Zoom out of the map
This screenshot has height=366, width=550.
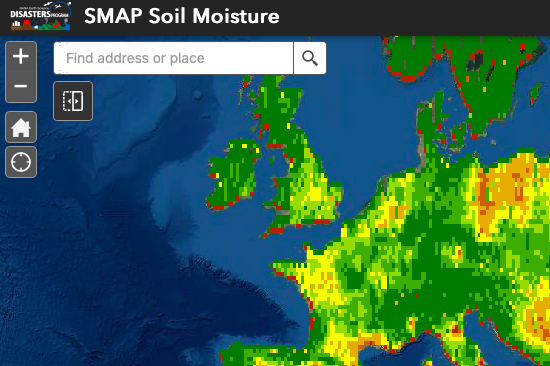click(x=21, y=87)
